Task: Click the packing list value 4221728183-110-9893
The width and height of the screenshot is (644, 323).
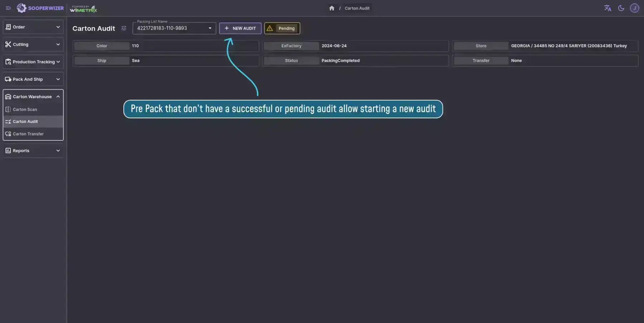Action: (x=162, y=28)
